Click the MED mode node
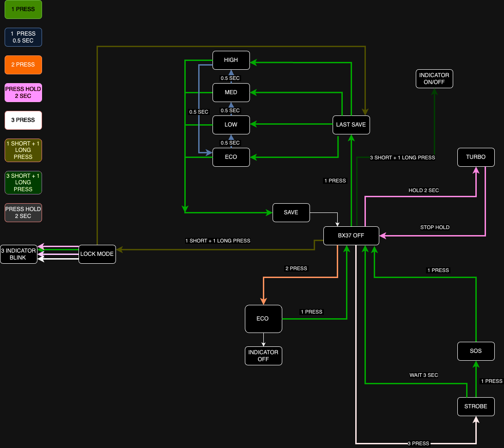504x448 pixels. [231, 92]
